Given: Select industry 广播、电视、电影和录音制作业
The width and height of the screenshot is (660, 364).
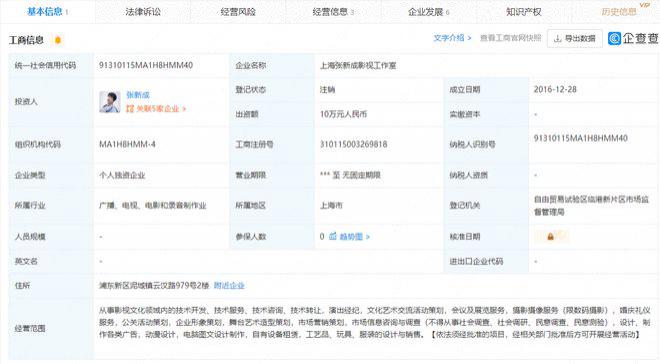Looking at the screenshot, I should click(153, 205).
